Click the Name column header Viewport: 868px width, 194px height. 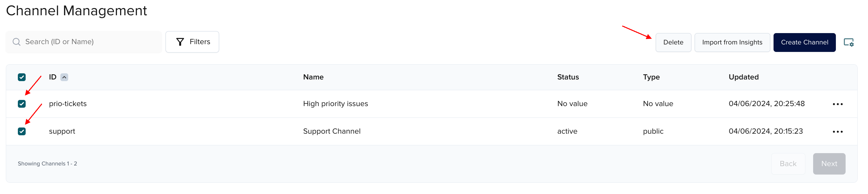point(313,77)
